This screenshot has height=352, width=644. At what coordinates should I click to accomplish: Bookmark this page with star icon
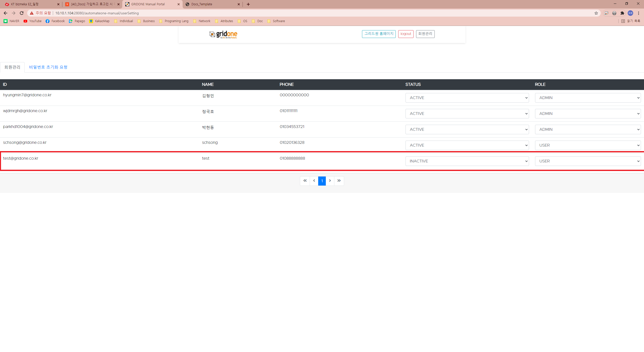(x=596, y=13)
